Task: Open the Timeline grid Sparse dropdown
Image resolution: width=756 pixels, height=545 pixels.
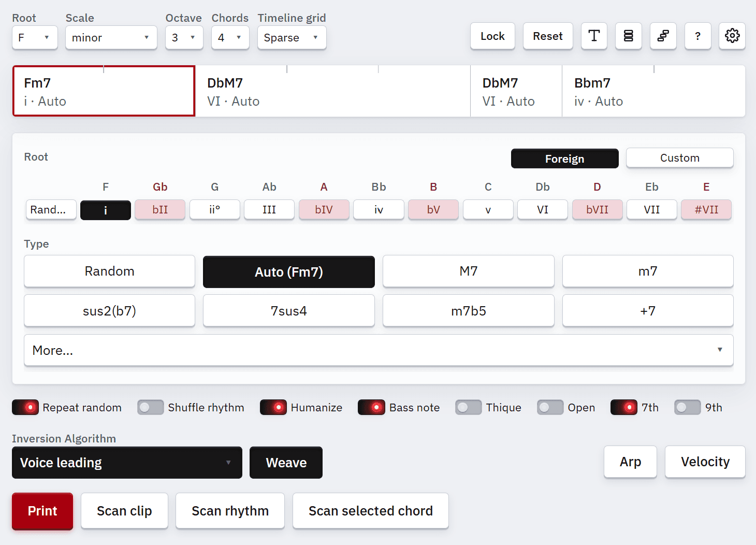Action: click(x=292, y=38)
